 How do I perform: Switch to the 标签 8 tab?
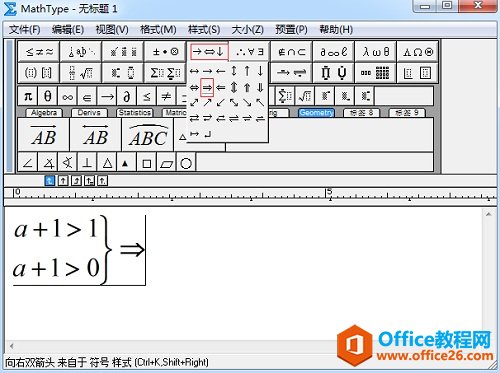point(362,113)
